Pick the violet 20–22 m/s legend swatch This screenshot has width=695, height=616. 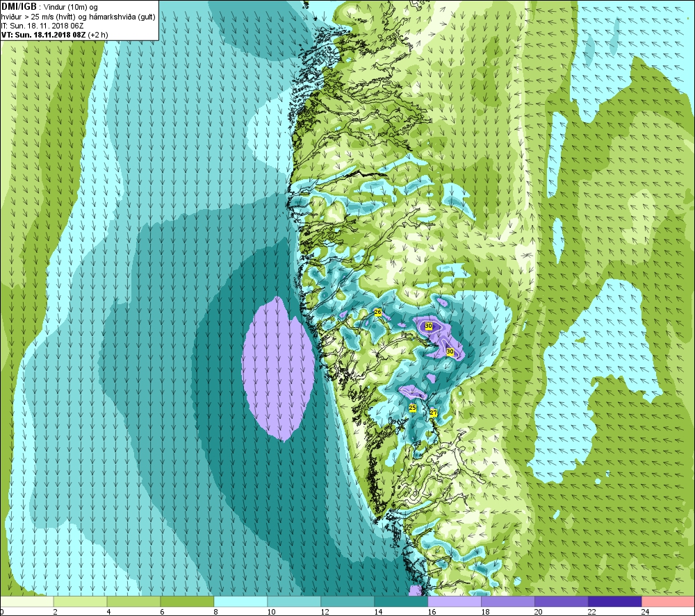[561, 601]
